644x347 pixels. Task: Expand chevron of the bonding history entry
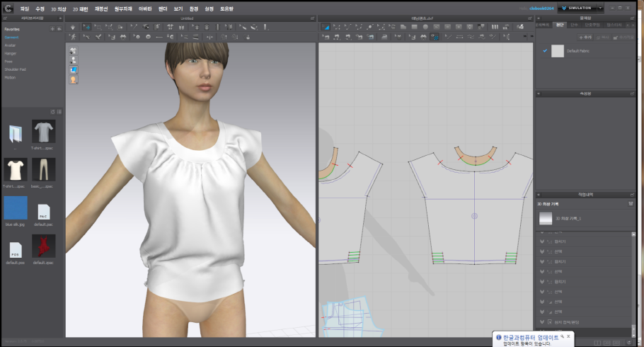[542, 322]
